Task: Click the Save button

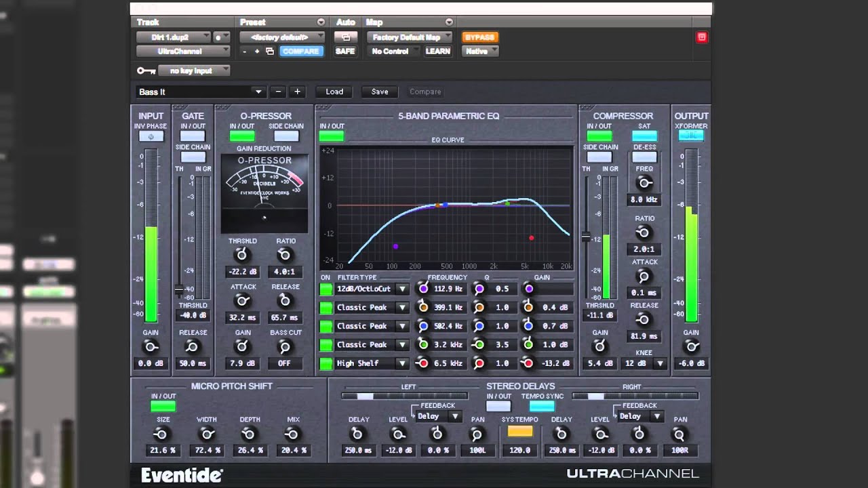Action: [x=380, y=91]
